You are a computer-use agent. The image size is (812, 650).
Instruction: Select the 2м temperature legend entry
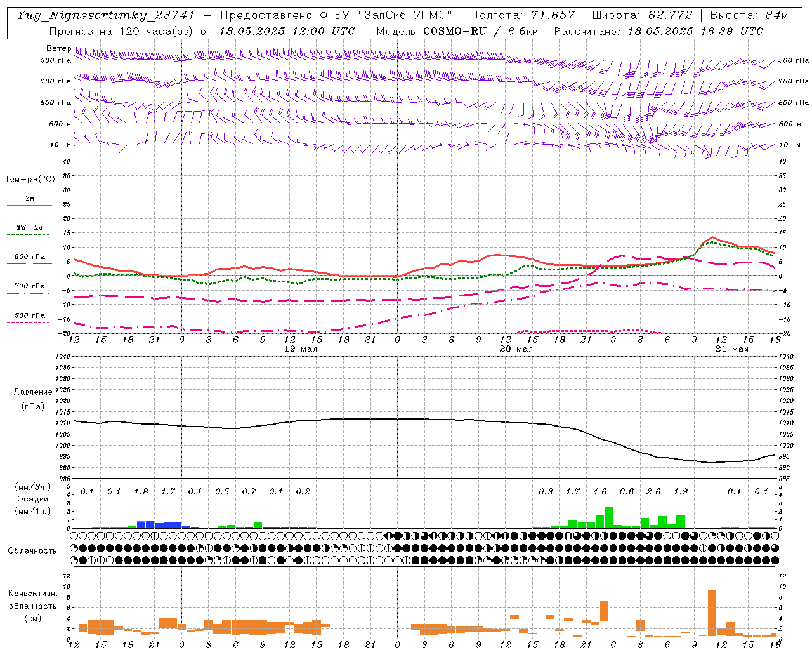pos(30,198)
